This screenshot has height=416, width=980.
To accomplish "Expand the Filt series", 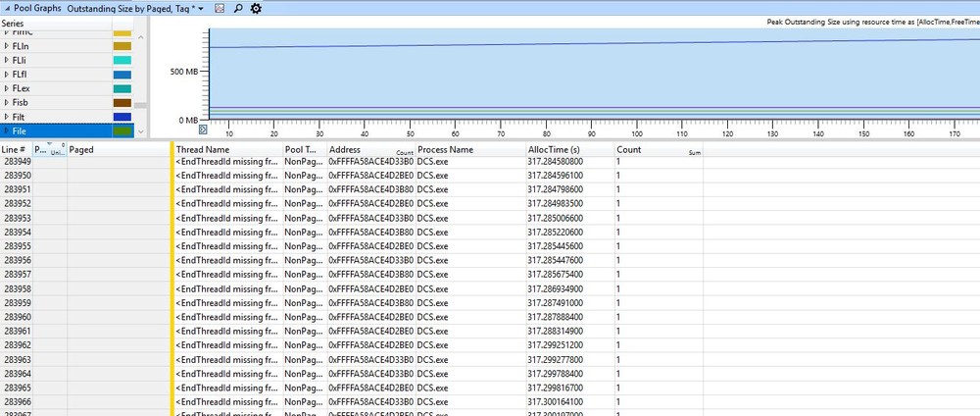I will click(7, 117).
